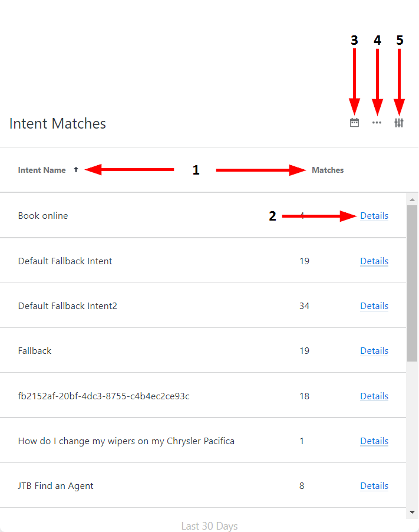This screenshot has width=419, height=532.
Task: Open Details for JTB Find an Agent
Action: tap(374, 486)
